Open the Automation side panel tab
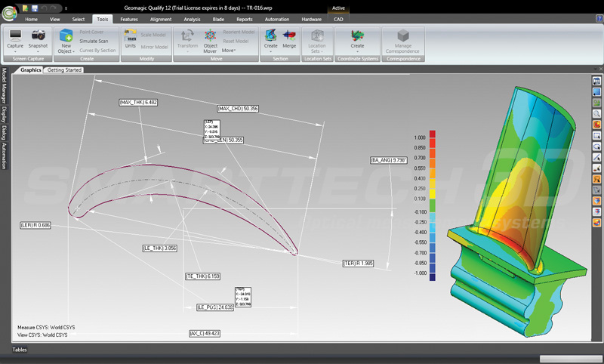 pyautogui.click(x=4, y=156)
